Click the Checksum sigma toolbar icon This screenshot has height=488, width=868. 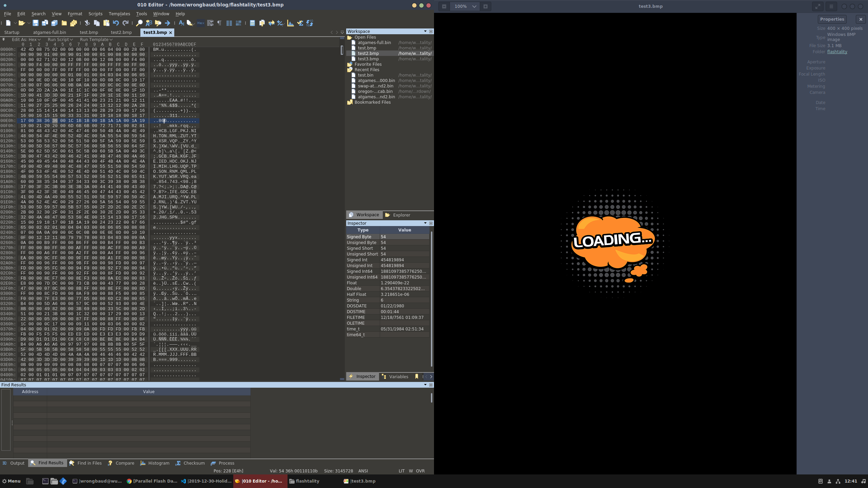click(300, 23)
